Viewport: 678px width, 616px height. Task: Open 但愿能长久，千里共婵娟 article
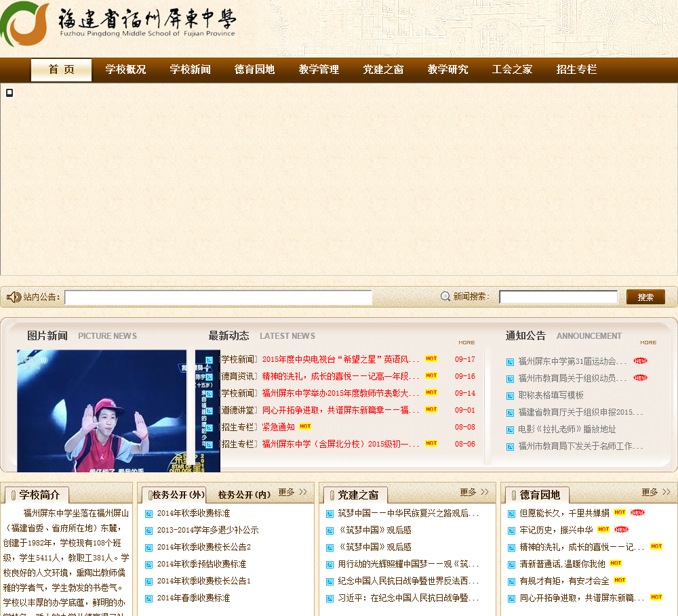[x=564, y=513]
